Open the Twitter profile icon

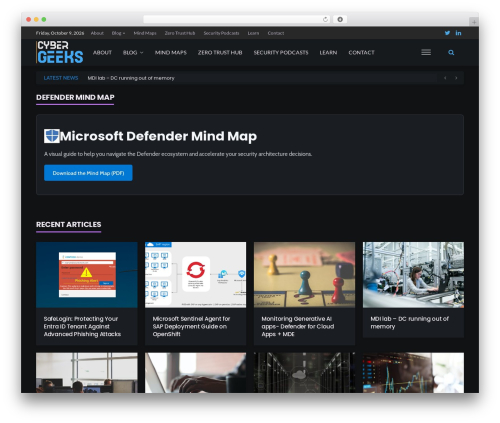coord(447,33)
